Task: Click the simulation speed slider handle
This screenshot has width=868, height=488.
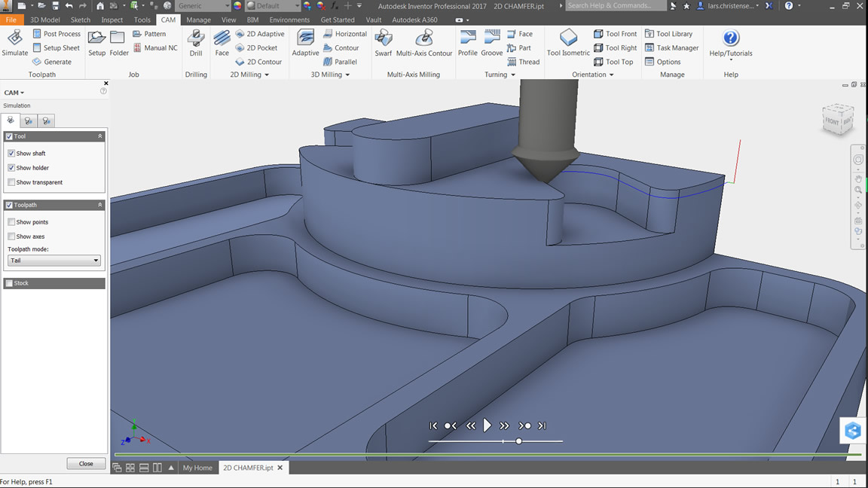Action: [x=518, y=441]
